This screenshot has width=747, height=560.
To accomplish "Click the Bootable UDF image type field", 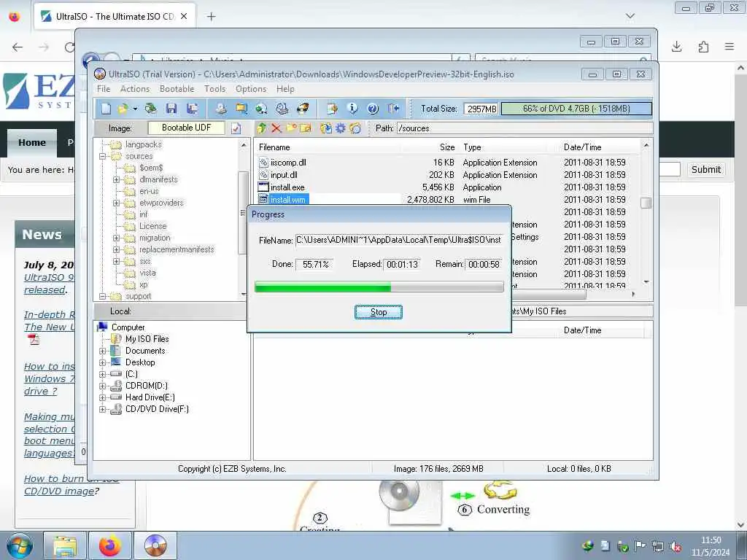I will click(x=186, y=128).
